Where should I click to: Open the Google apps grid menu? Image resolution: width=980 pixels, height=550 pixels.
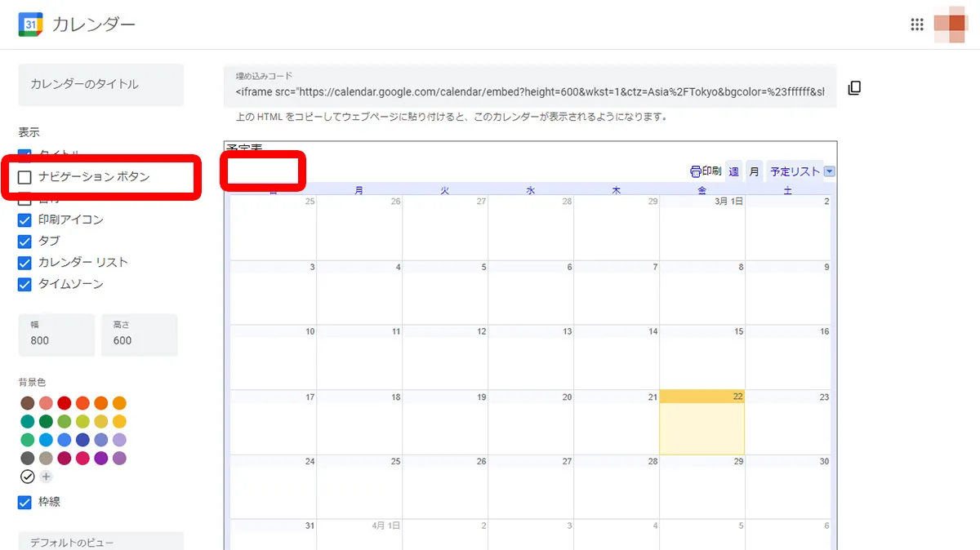tap(917, 24)
